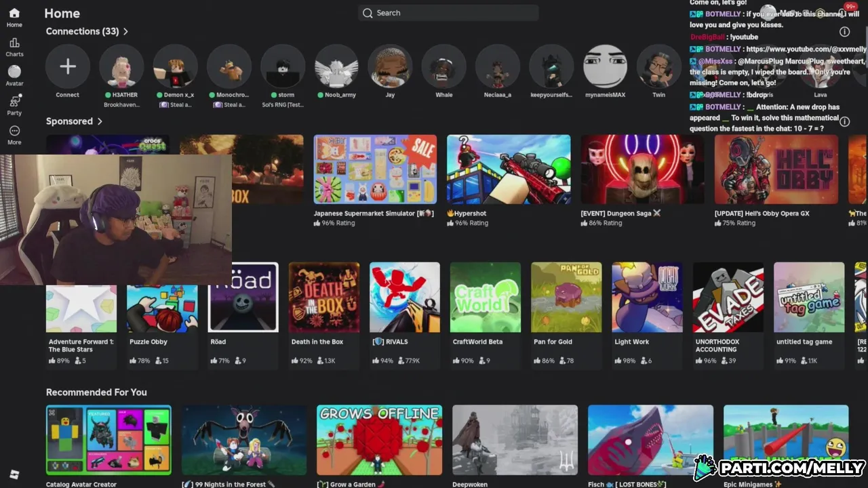
Task: Open Noob_army friend avatar
Action: (336, 66)
